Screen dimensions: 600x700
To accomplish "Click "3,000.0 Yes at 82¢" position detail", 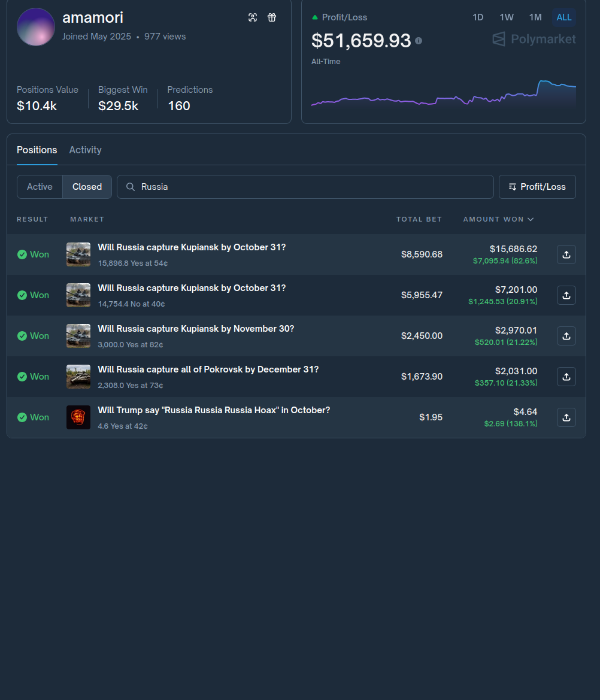I will point(131,345).
